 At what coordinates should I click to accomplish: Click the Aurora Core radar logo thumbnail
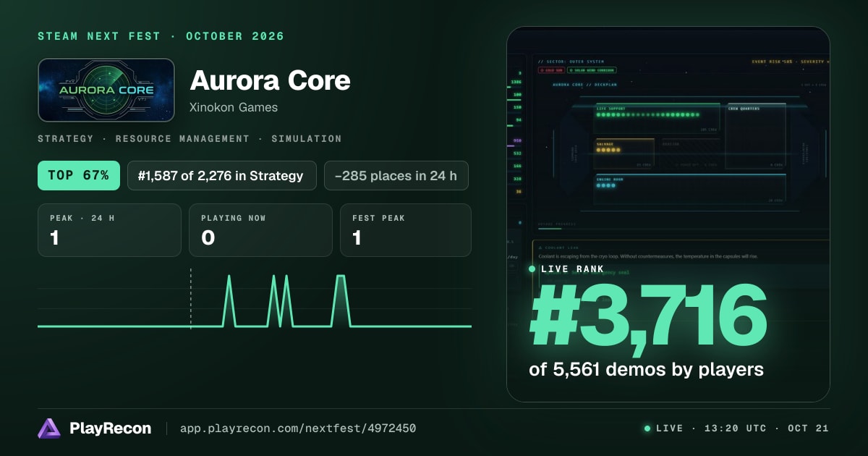click(106, 90)
